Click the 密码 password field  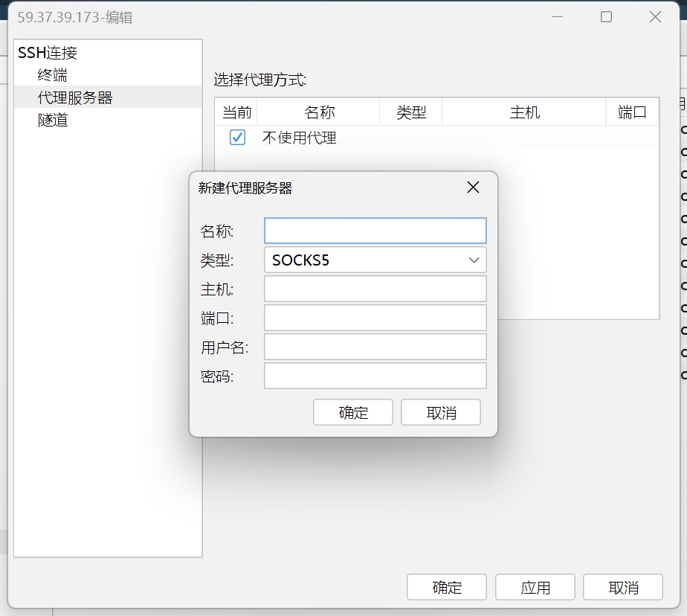(x=375, y=376)
